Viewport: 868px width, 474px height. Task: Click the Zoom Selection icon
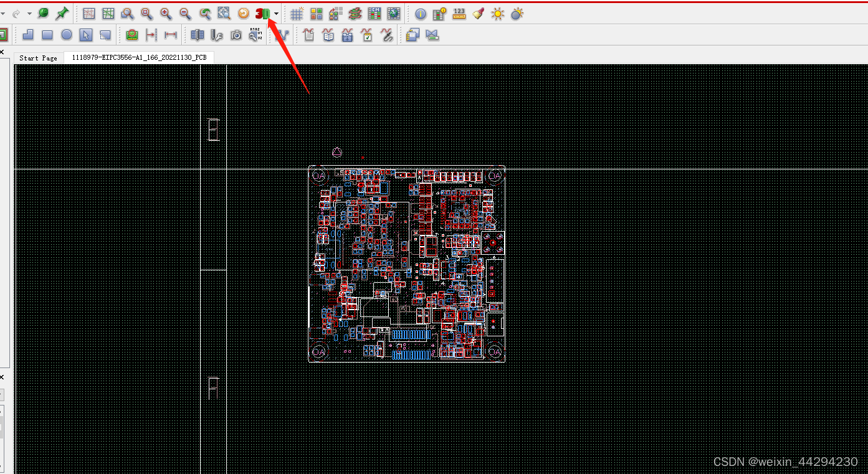point(224,13)
